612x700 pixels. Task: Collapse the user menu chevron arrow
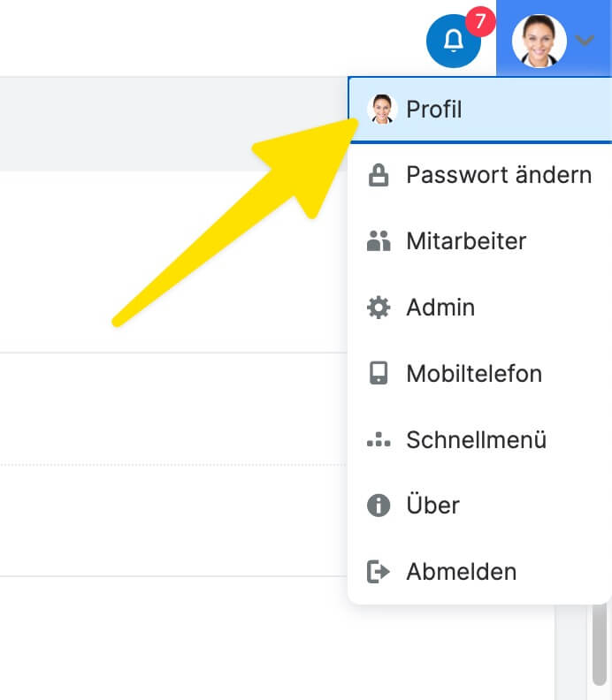coord(585,41)
